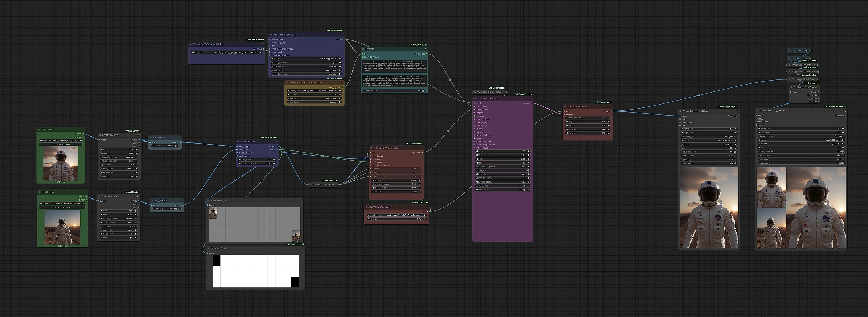Click the sunset astronaut preview in lower Load Image
Image resolution: width=868 pixels, height=317 pixels.
pos(62,227)
